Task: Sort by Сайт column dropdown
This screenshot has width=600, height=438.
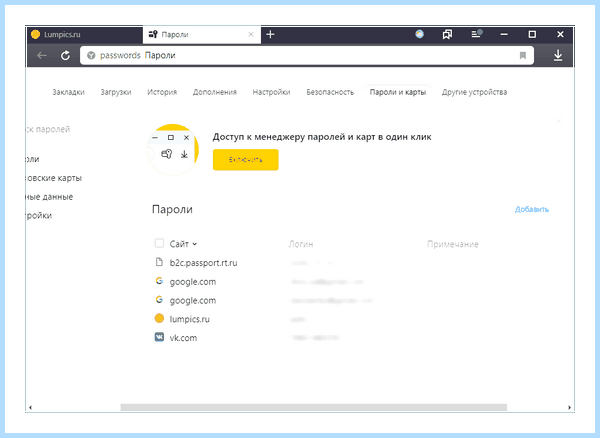Action: [x=183, y=244]
